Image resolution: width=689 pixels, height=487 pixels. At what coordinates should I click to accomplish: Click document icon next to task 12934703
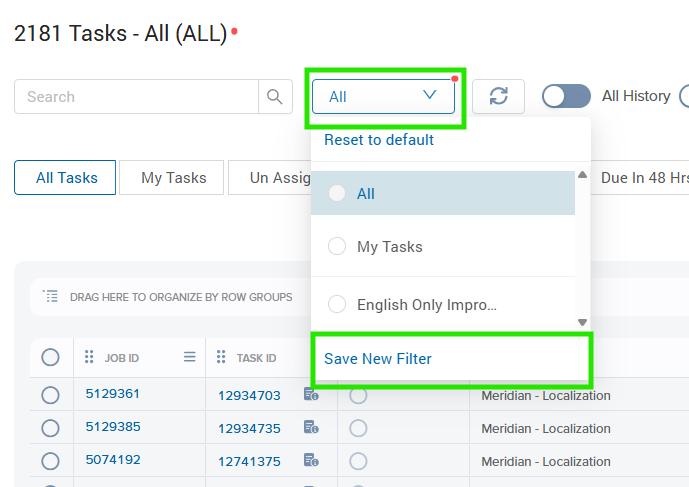tap(311, 394)
